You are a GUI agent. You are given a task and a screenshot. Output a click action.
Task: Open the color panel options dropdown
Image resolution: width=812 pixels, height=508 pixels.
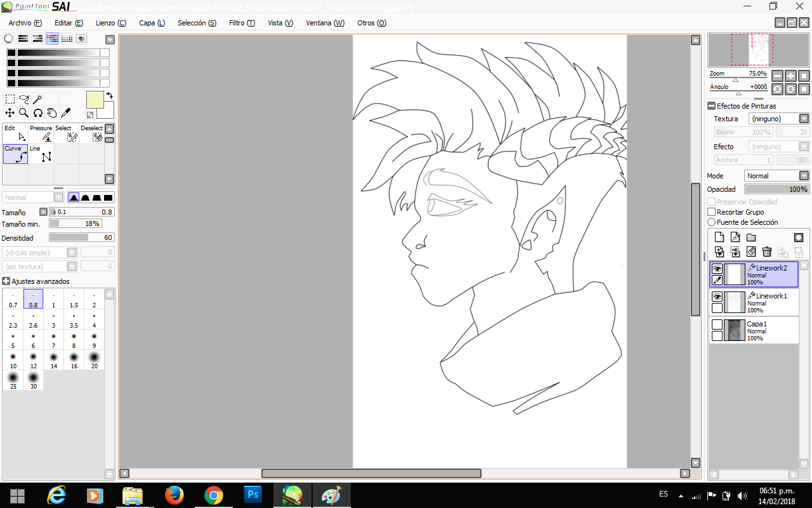(110, 39)
